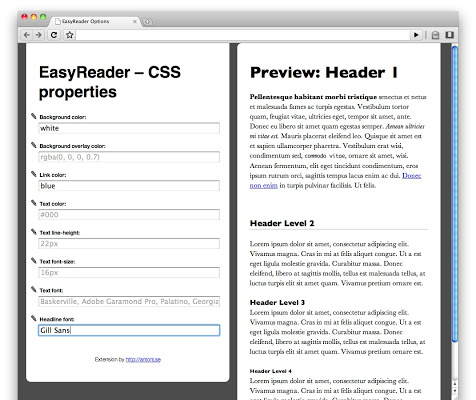This screenshot has height=400, width=476.
Task: Click the 'Text color:' label
Action: point(53,204)
